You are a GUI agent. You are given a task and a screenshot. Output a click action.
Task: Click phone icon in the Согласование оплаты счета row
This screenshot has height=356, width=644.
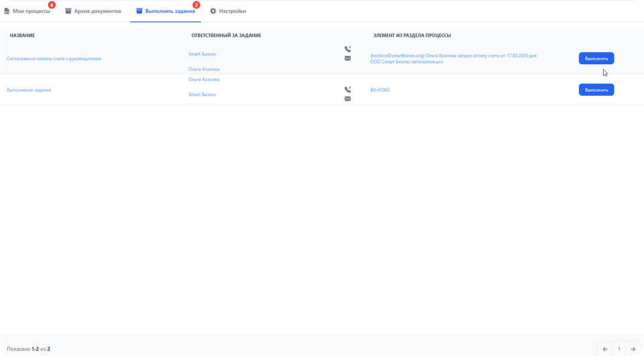347,49
